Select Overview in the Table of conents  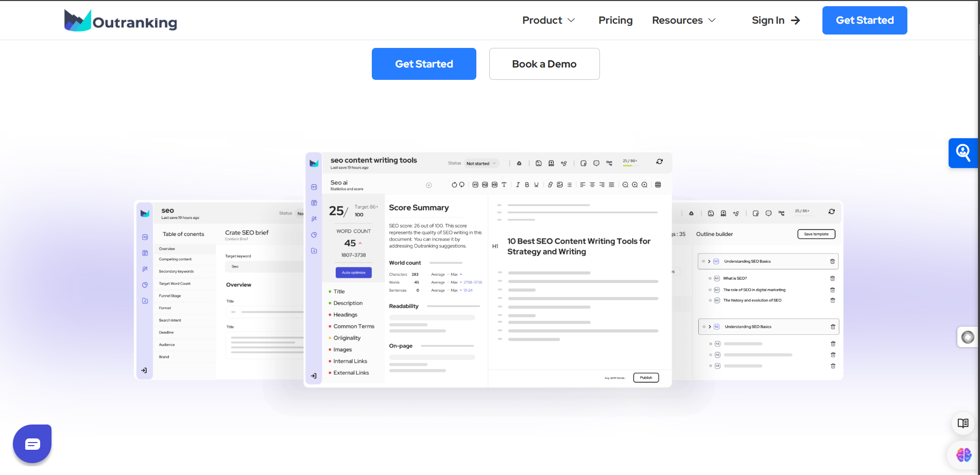pos(184,249)
